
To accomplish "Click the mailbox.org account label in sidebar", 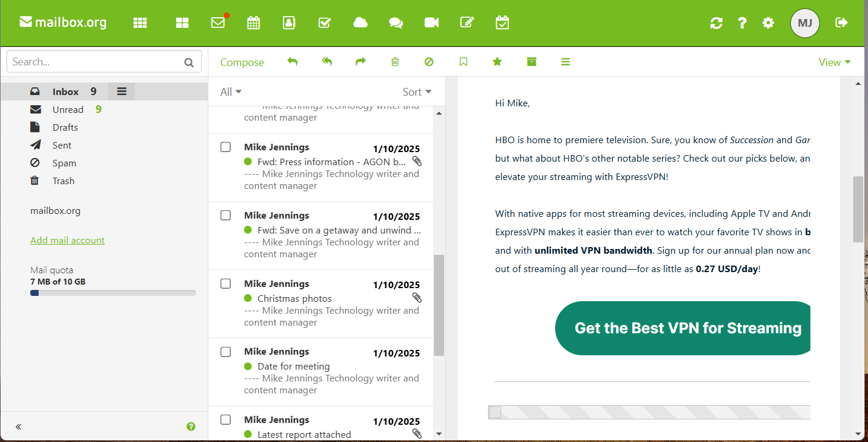I will click(55, 210).
